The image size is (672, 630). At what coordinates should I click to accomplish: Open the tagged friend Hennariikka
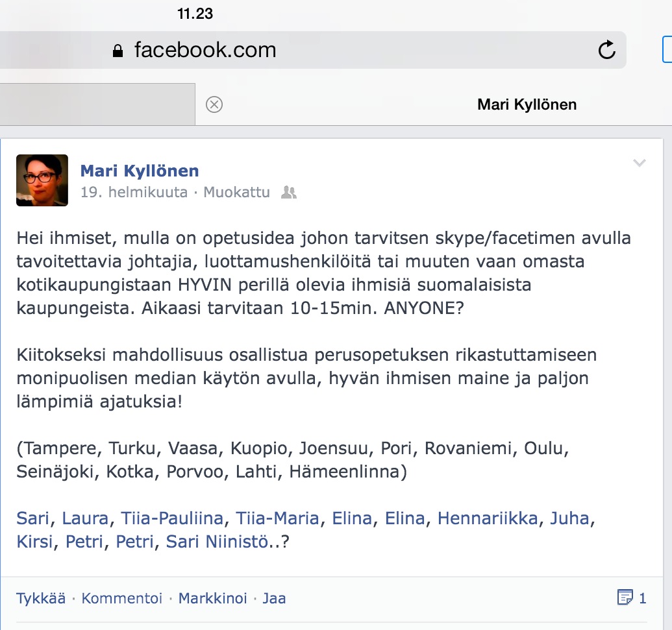[488, 518]
